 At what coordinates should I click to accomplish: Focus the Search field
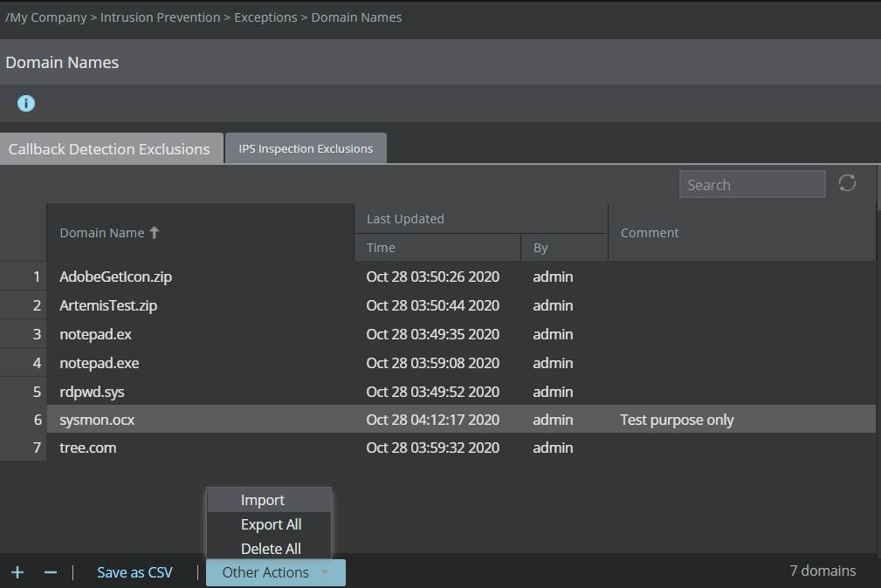(x=753, y=184)
